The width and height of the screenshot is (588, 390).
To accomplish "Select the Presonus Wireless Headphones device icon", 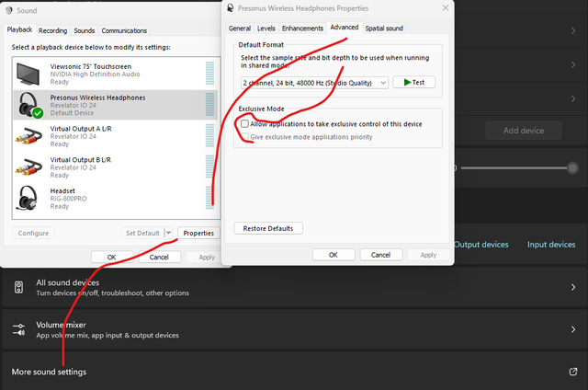I will pos(30,105).
